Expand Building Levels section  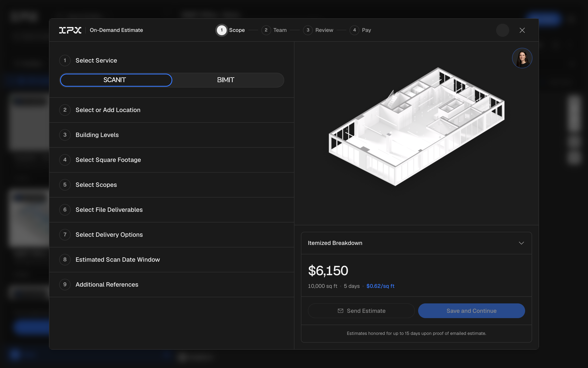pos(171,135)
